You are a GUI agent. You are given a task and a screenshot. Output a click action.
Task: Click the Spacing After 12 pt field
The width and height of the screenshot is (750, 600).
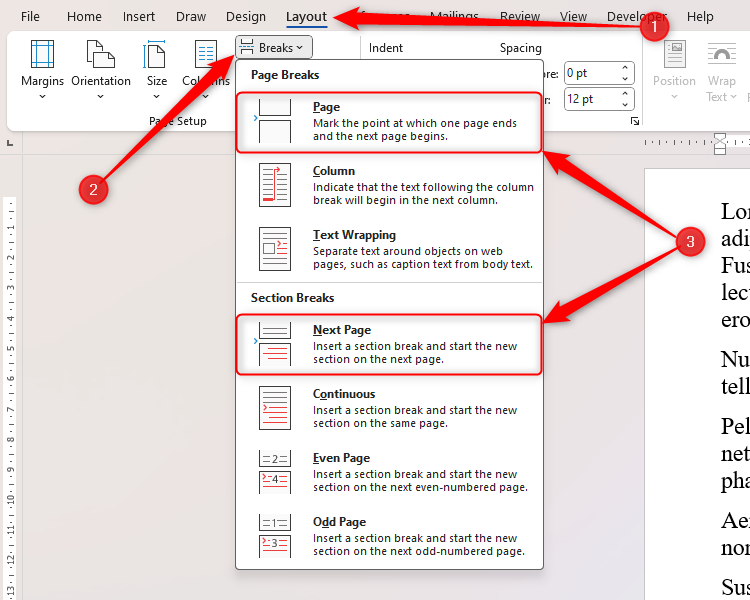click(x=590, y=99)
